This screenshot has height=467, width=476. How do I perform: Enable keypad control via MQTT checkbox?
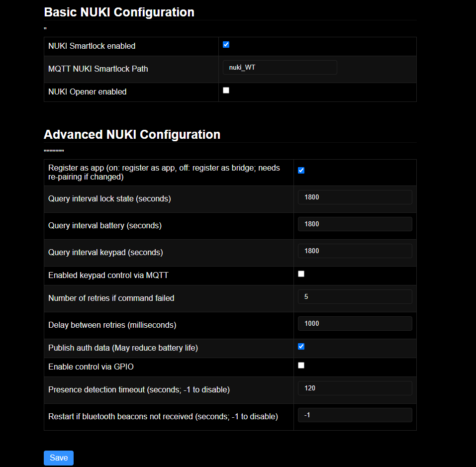click(x=301, y=274)
